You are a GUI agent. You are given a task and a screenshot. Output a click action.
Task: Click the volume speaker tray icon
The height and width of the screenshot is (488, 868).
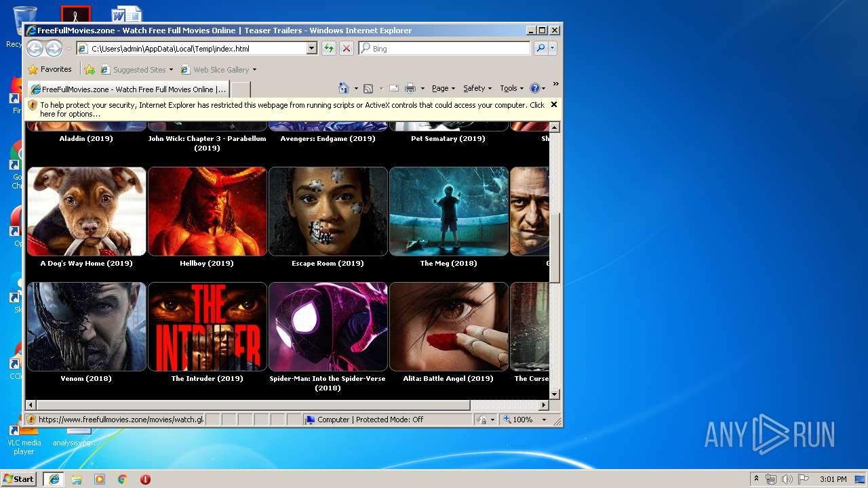pos(787,479)
